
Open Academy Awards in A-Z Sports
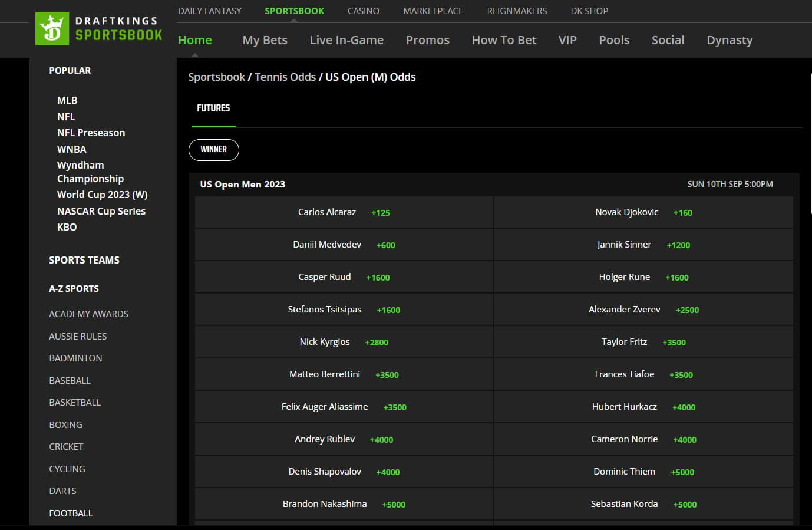click(x=88, y=314)
